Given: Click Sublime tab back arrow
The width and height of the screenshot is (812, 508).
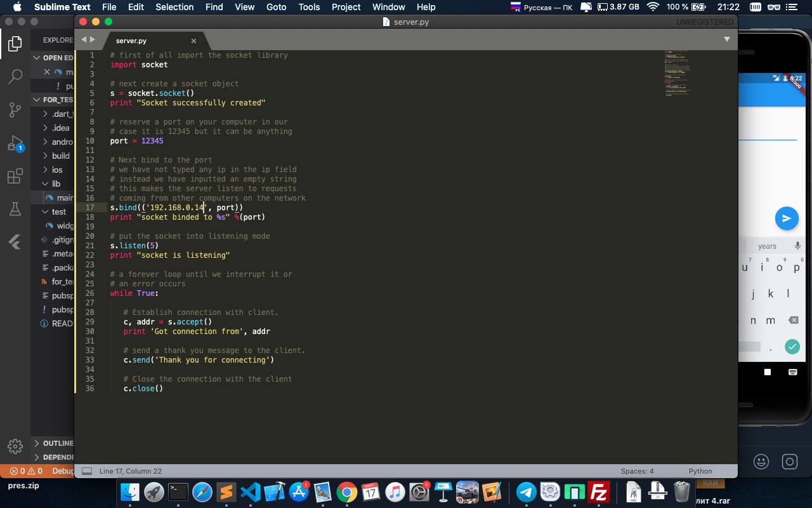Looking at the screenshot, I should 84,40.
